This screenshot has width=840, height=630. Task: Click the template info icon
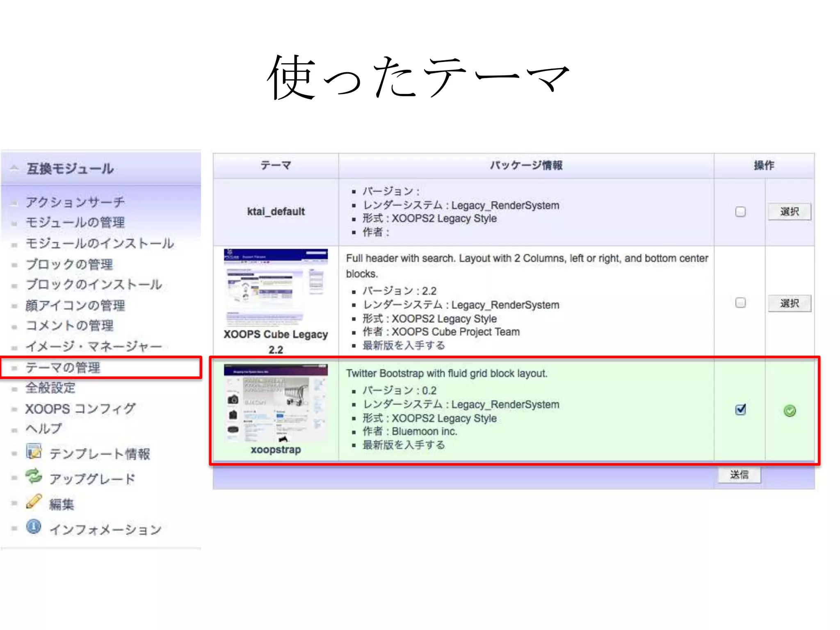tap(34, 452)
